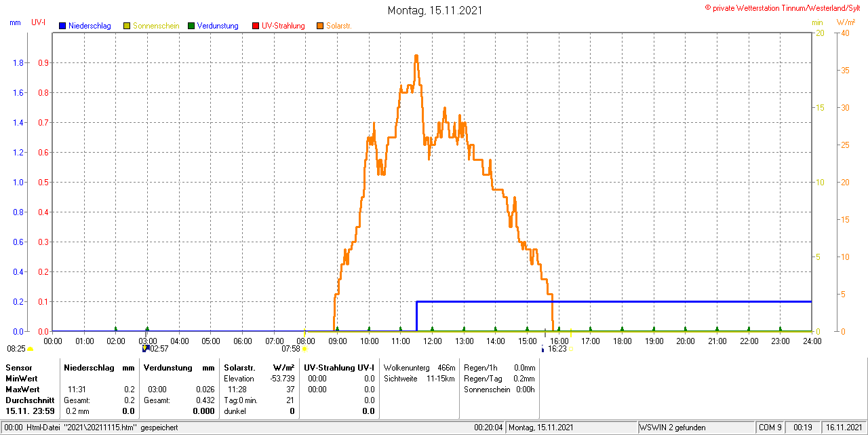Click the Tag:0 min. entry

coord(241,400)
